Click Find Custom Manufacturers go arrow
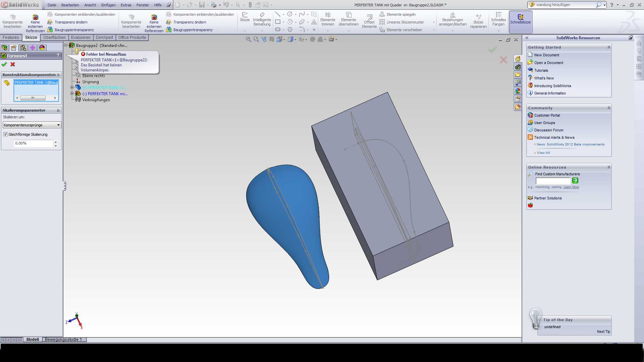Viewport: 644px width, 362px height. (x=575, y=181)
